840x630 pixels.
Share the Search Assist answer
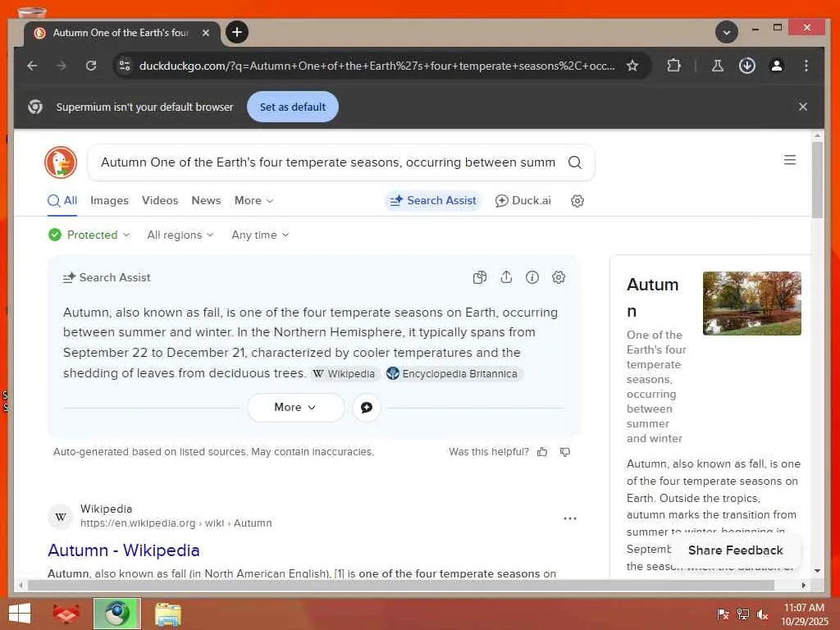point(506,277)
